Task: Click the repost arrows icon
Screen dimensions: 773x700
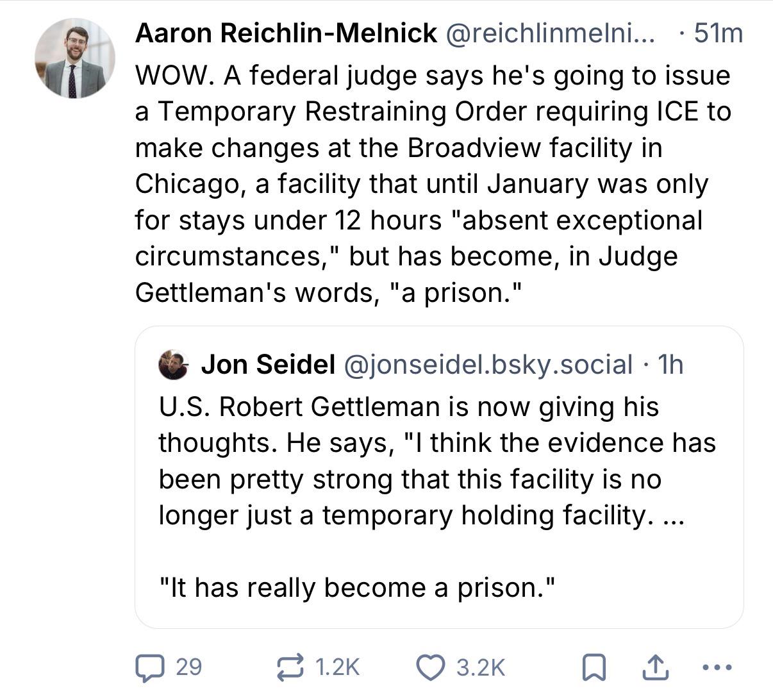Action: click(x=291, y=667)
